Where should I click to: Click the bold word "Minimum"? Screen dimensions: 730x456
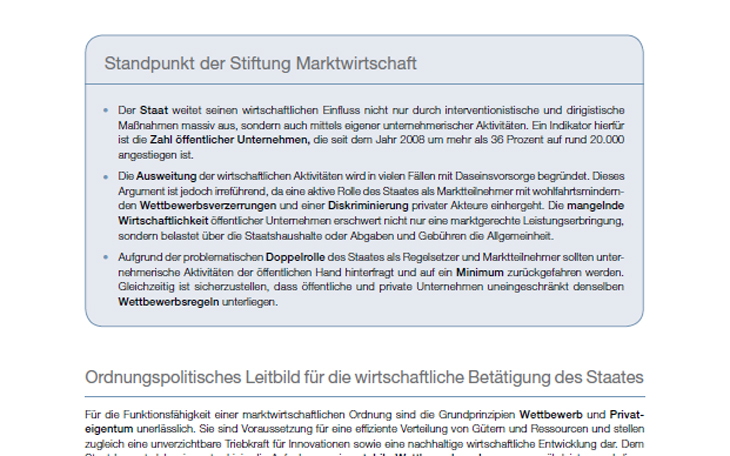[x=480, y=271]
